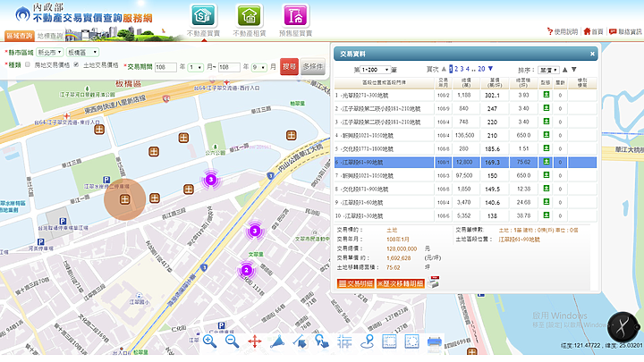Close the 交易資料 panel

tap(592, 54)
